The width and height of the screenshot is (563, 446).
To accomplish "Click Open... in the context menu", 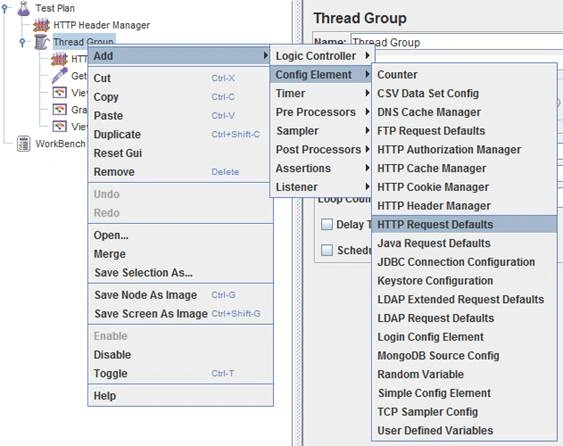I will 180,235.
